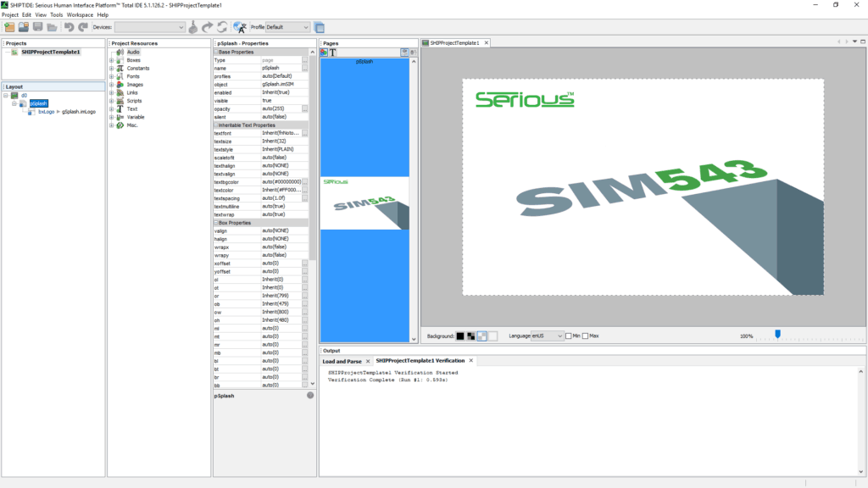This screenshot has height=488, width=868.
Task: Click the ellipsis button on the textfont row
Action: pyautogui.click(x=305, y=133)
